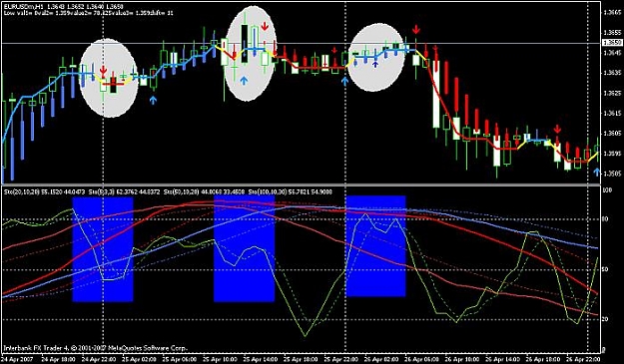Click the 1.3655 price scale label
The image size is (624, 364).
tap(612, 33)
